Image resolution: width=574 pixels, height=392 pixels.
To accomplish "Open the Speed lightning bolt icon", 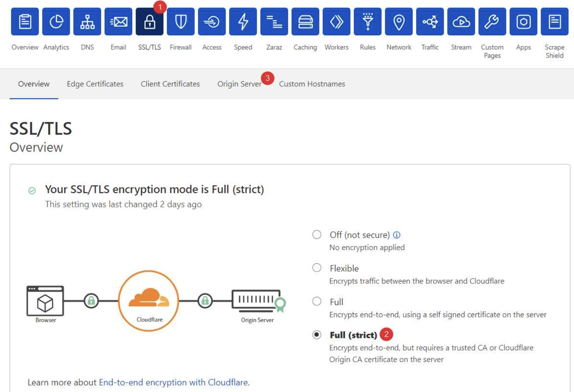I will pos(243,22).
